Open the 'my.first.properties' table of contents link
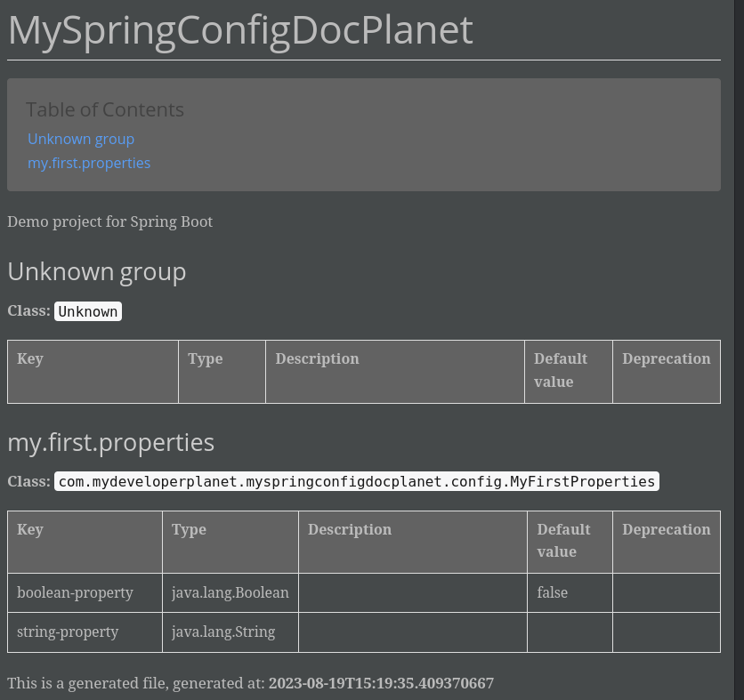 89,163
